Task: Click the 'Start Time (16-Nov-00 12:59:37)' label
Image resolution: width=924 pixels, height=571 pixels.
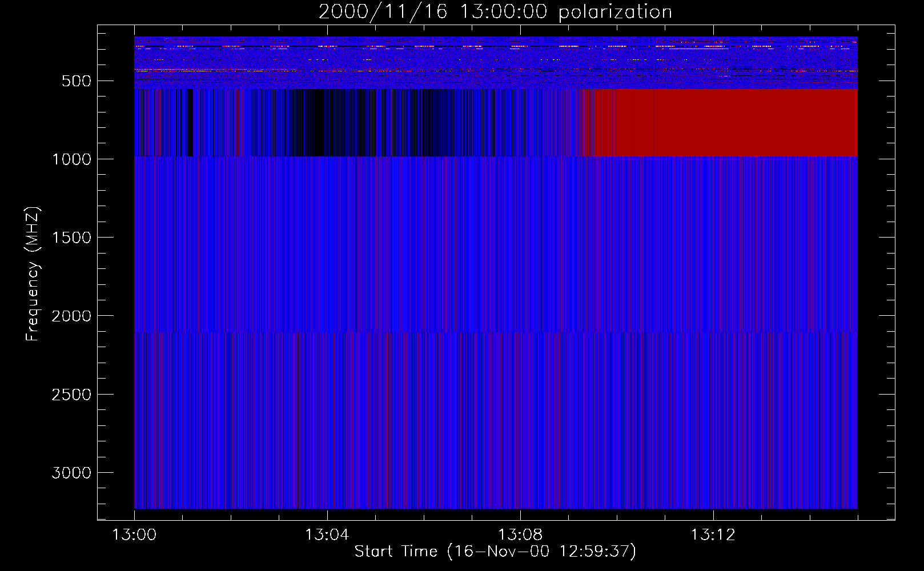Action: click(x=495, y=552)
